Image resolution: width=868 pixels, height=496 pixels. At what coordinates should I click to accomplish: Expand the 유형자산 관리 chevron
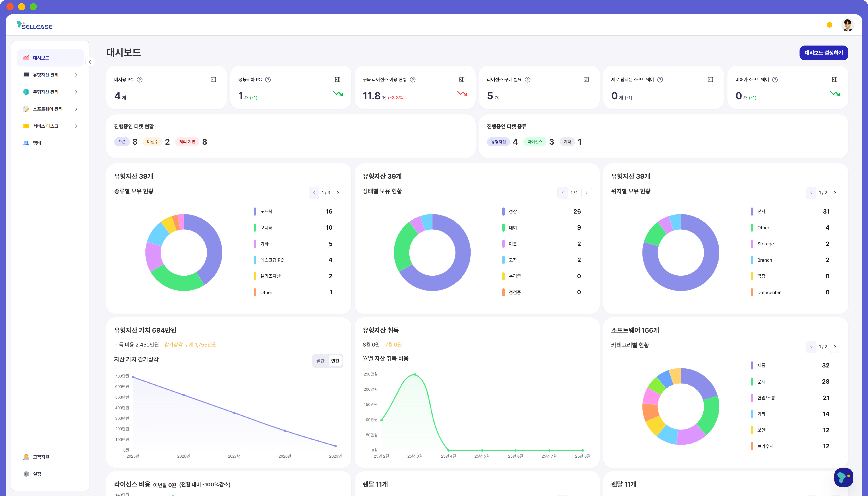tap(76, 75)
